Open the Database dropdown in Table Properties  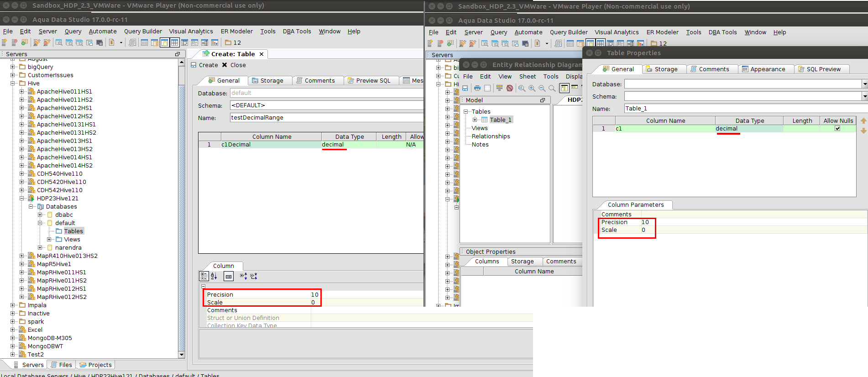click(x=864, y=84)
